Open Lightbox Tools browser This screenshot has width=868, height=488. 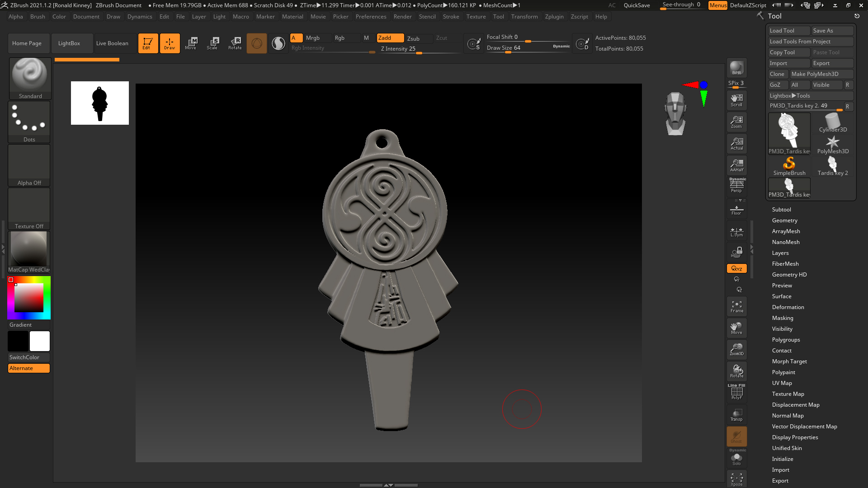point(811,96)
